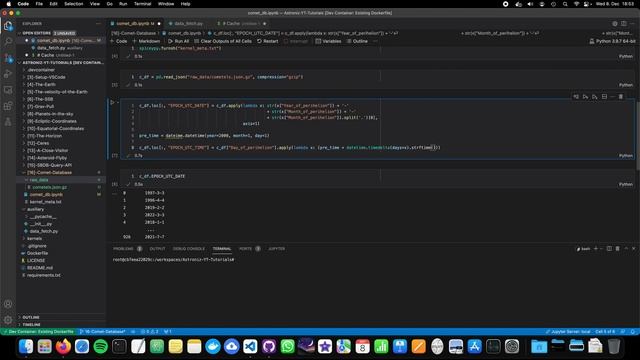This screenshot has width=640, height=360.
Task: Open kernel_meta.txt in explorer
Action: point(45,202)
